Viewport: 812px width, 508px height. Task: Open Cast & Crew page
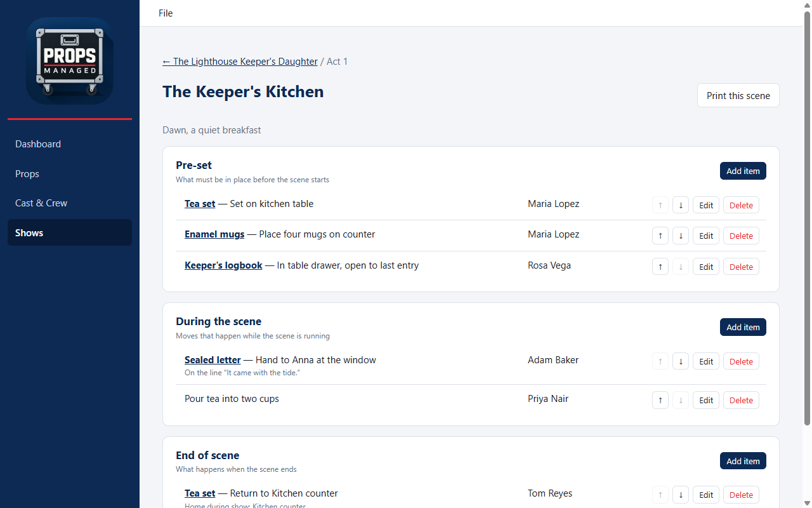tap(70, 203)
